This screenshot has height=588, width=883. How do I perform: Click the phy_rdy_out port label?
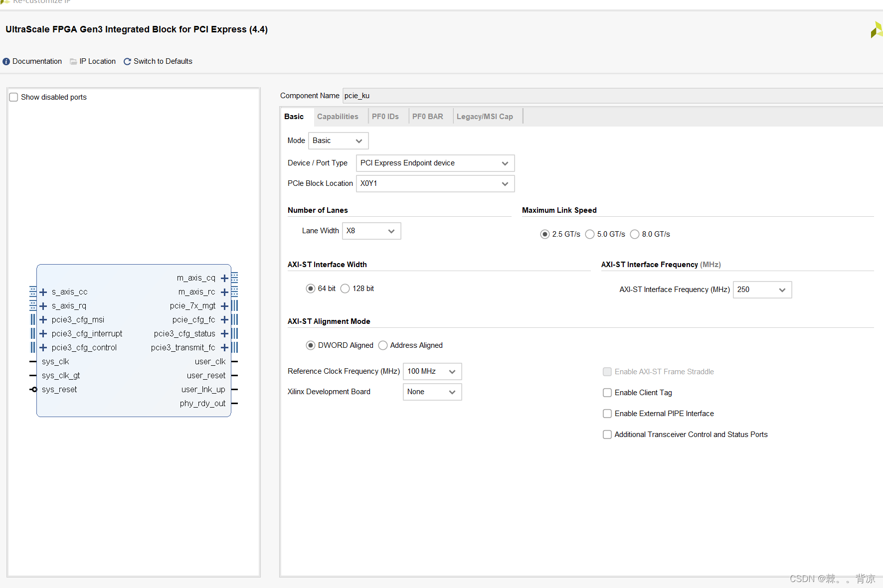[x=202, y=404]
